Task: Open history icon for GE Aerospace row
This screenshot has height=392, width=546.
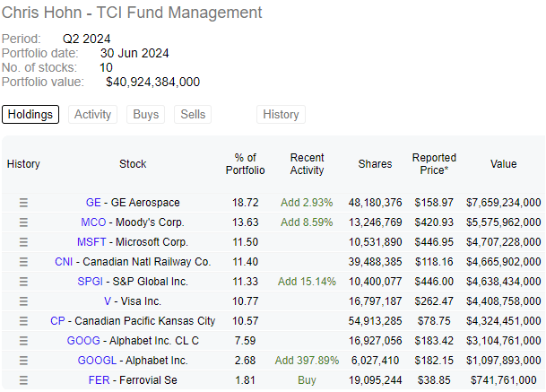Action: click(x=23, y=203)
